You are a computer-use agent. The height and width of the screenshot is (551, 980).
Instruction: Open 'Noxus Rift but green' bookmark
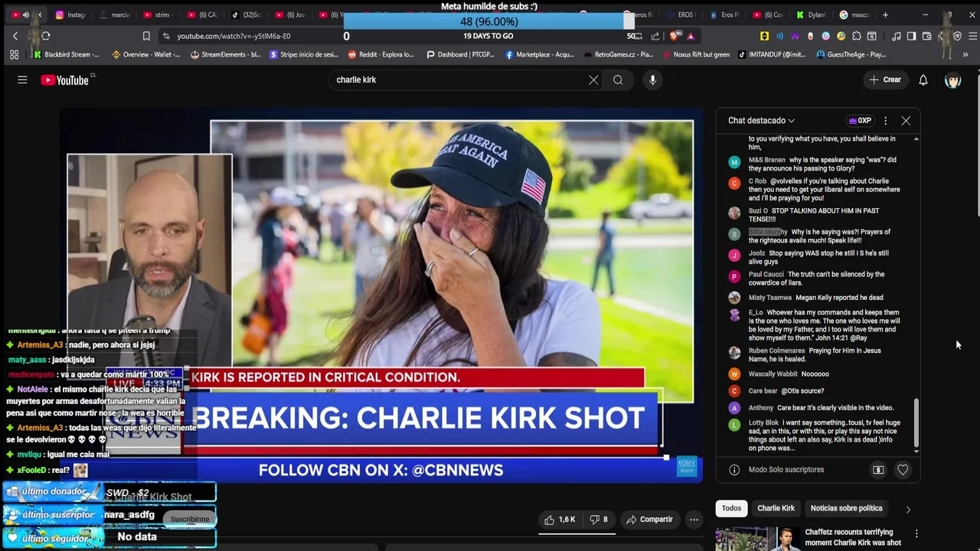pos(696,54)
